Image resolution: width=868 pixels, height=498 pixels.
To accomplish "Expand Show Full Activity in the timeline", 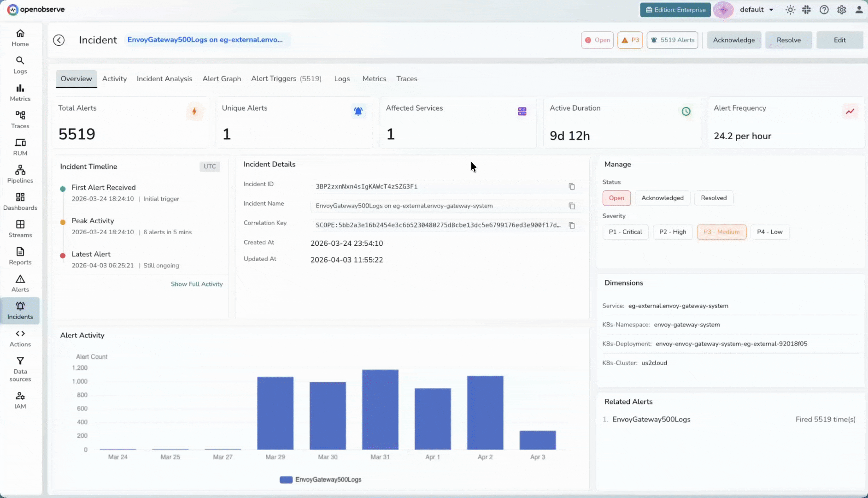I will tap(197, 284).
